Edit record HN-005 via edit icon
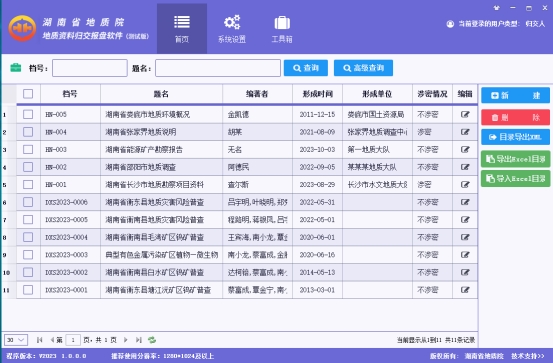553x363 pixels. coord(465,114)
